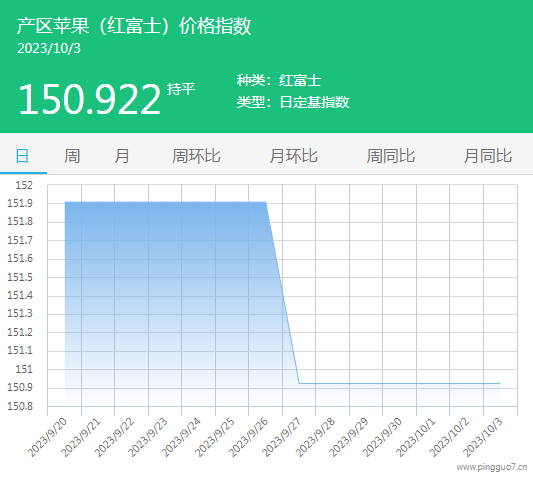Open the 月环比 tab
Image resolution: width=533 pixels, height=477 pixels.
click(x=293, y=156)
